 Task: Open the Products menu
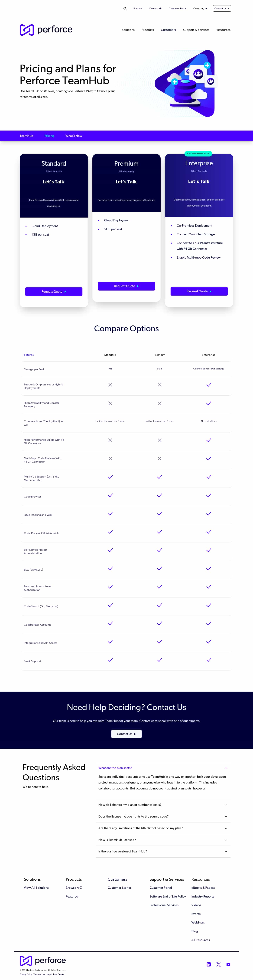pos(147,30)
